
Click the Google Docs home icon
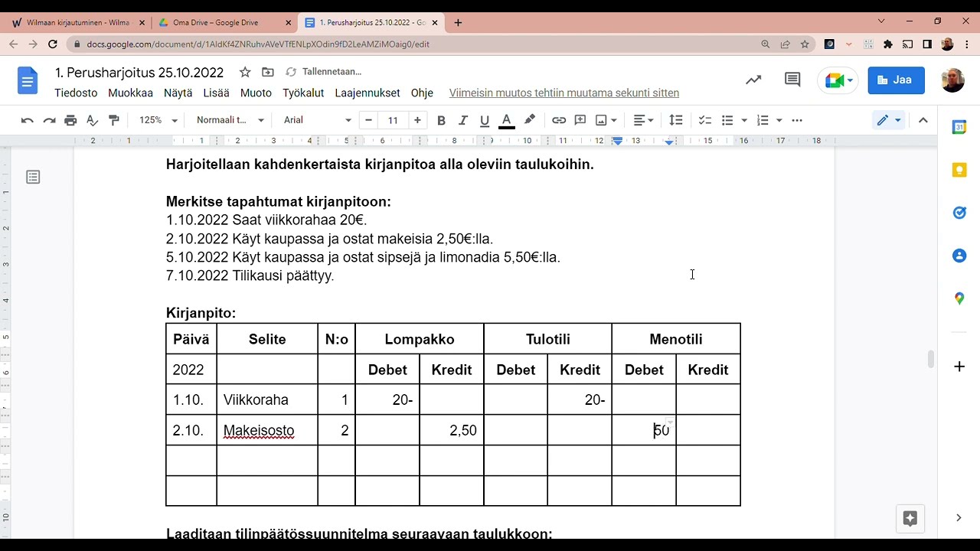pyautogui.click(x=28, y=80)
